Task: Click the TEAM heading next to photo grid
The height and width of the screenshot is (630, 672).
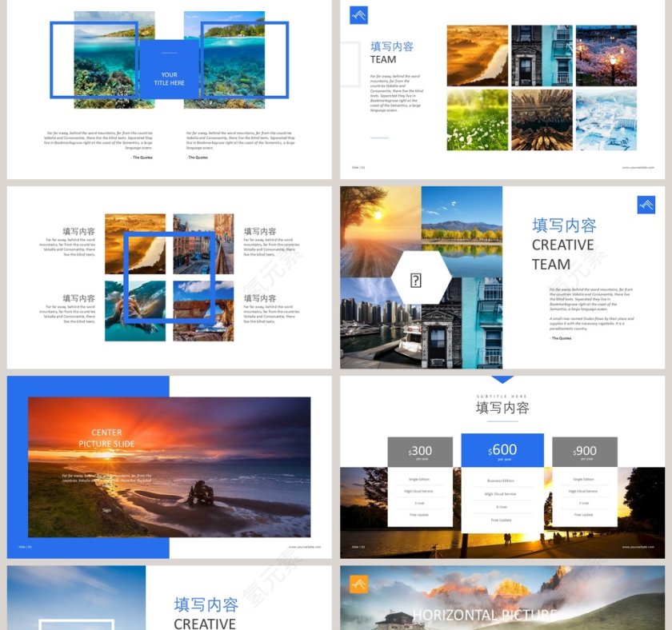Action: coord(383,60)
